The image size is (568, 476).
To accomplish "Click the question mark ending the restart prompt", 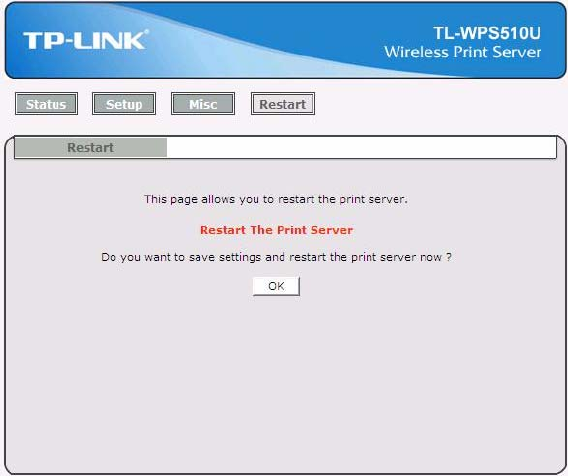I will (x=449, y=257).
